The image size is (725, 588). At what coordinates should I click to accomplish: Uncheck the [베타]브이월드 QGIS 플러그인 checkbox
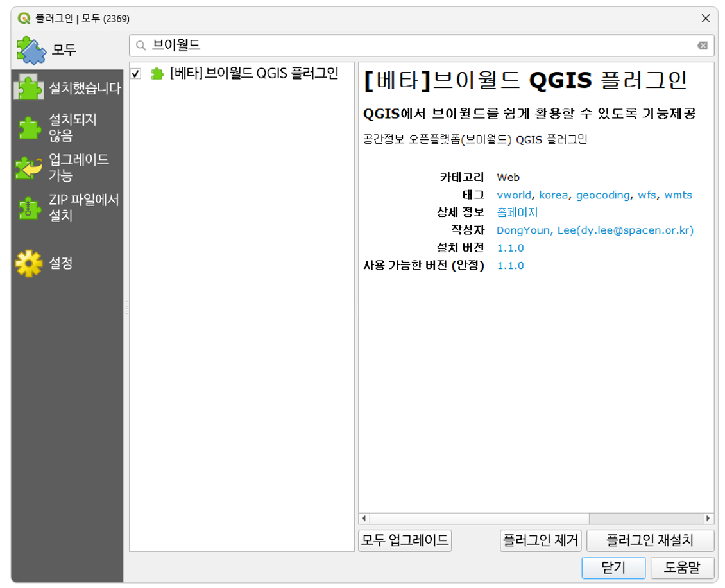coord(135,74)
